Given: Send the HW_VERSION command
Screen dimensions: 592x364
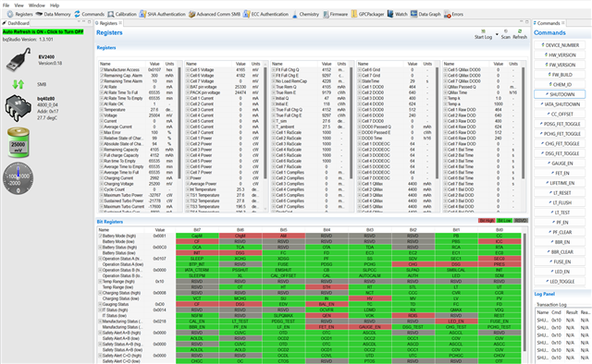Looking at the screenshot, I should coord(560,55).
